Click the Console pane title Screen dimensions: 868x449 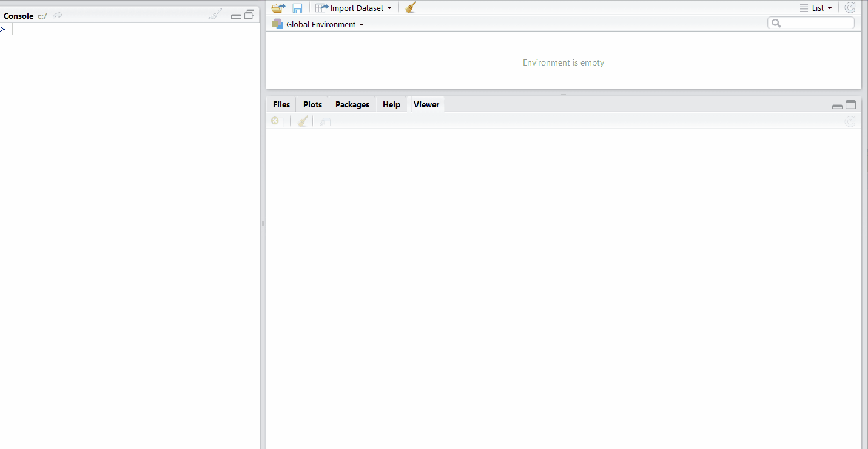point(19,16)
